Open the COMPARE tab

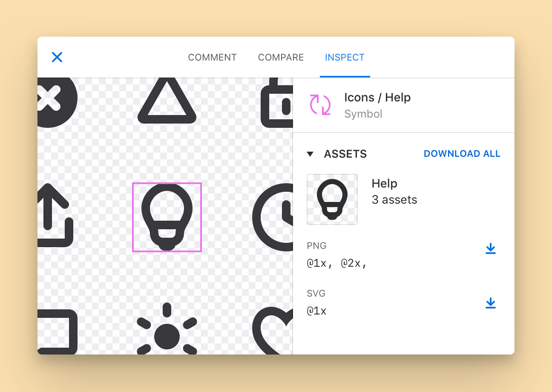click(x=281, y=57)
